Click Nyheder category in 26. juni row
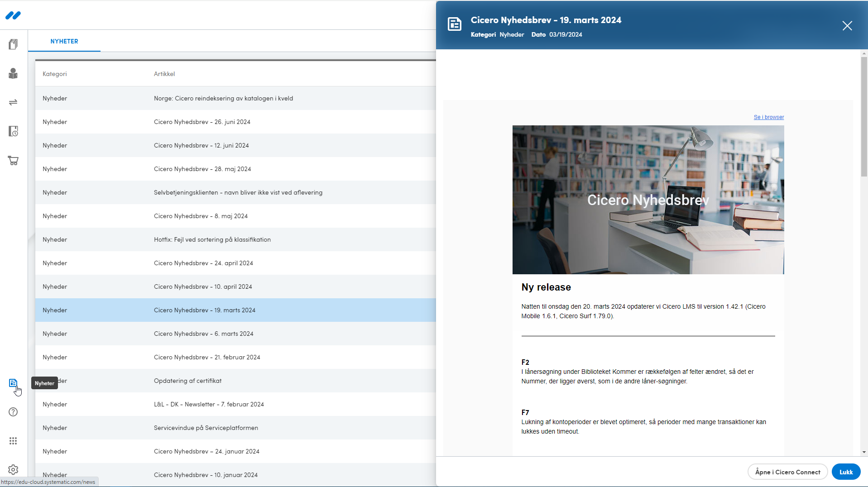The width and height of the screenshot is (868, 487). pos(55,122)
